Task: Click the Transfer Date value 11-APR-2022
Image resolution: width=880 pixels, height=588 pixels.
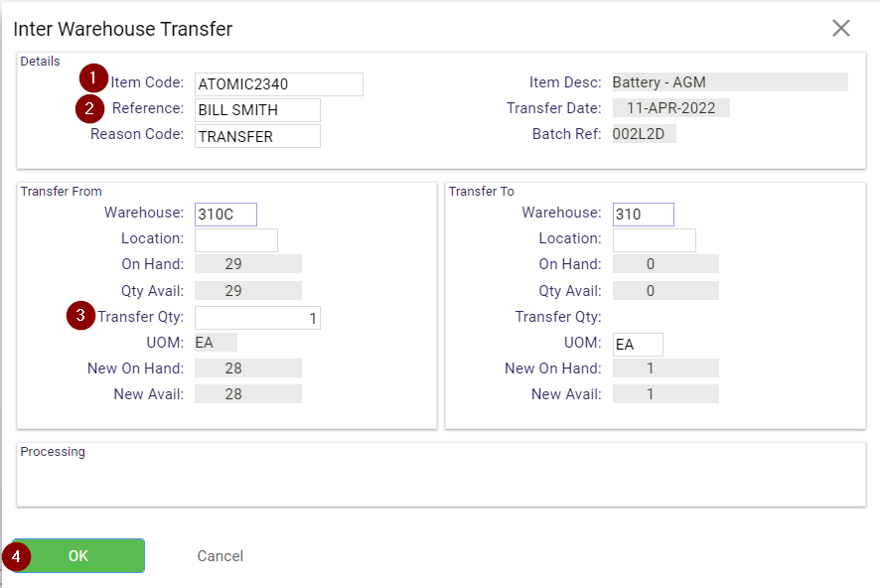Action: (670, 107)
